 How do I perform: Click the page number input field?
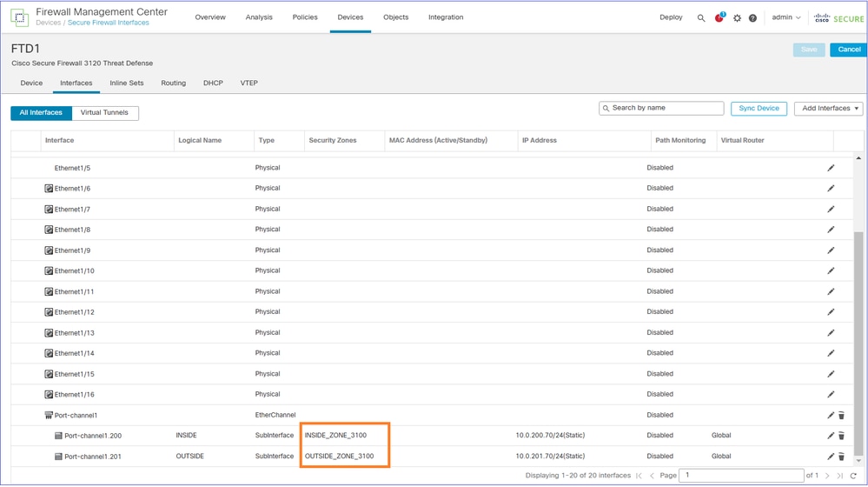(741, 476)
